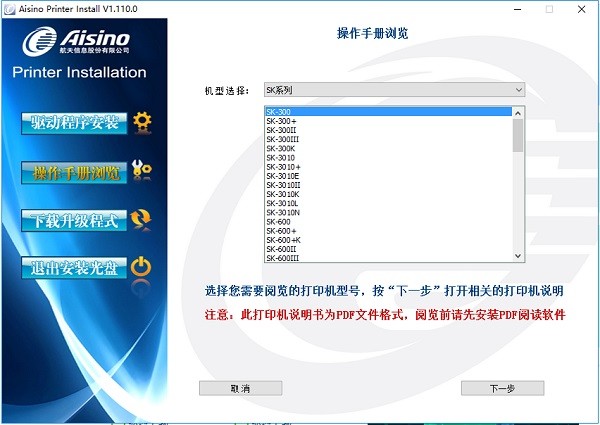The height and width of the screenshot is (425, 600).
Task: Open 下载升级程式 upgrade download section
Action: [x=74, y=220]
